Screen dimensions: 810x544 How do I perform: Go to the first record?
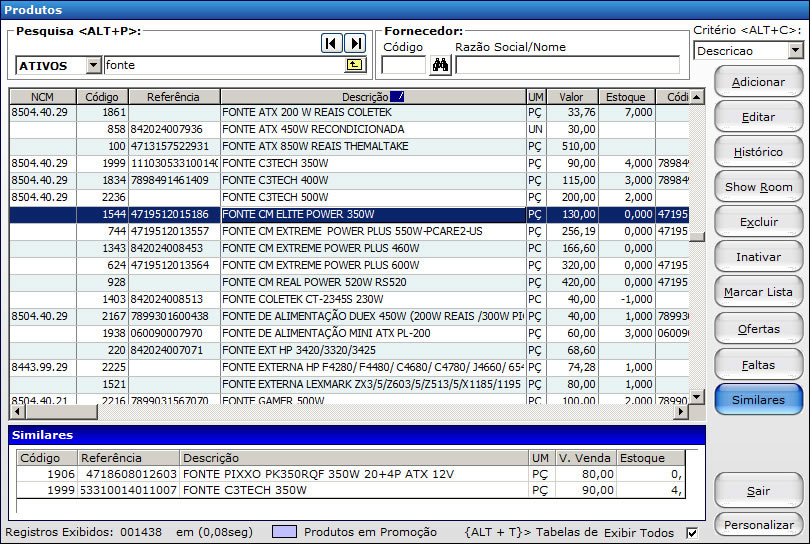[331, 43]
